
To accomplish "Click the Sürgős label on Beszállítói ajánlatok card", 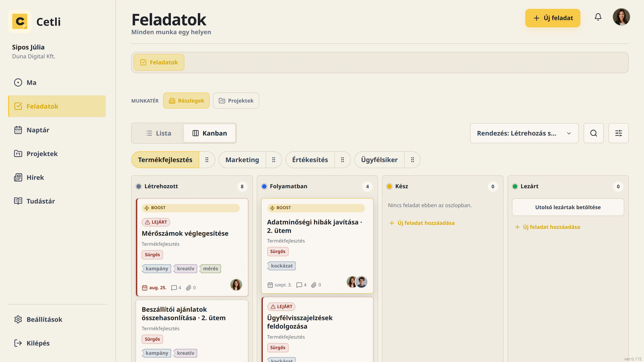I will [152, 339].
